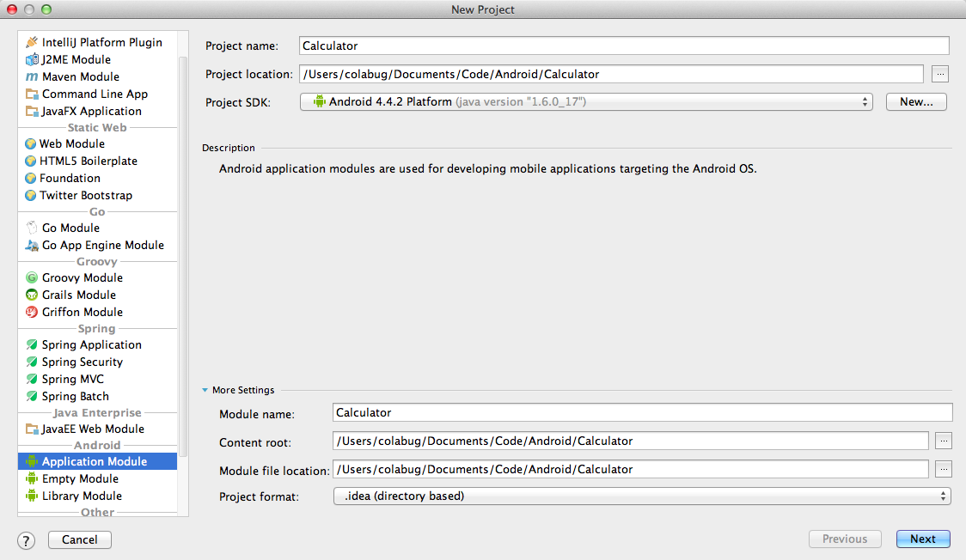Click New... to add an SDK
The height and width of the screenshot is (560, 966).
point(916,101)
